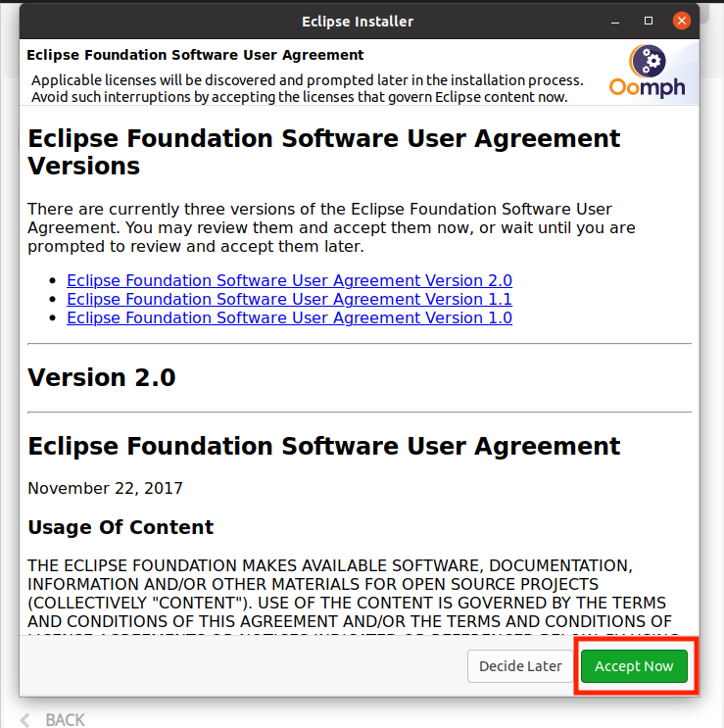Click the Eclipse Foundation Software User Agreement Versions heading
The height and width of the screenshot is (728, 724).
(x=323, y=152)
